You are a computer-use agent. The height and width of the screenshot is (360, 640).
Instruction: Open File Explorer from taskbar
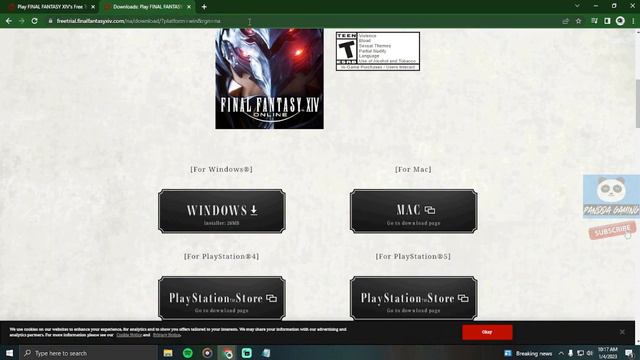click(168, 353)
